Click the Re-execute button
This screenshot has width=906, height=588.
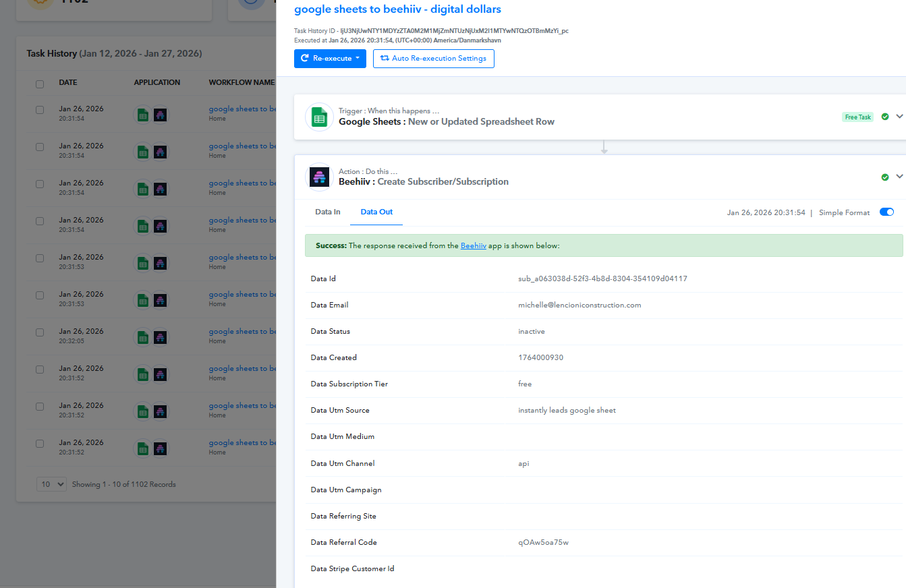point(330,59)
